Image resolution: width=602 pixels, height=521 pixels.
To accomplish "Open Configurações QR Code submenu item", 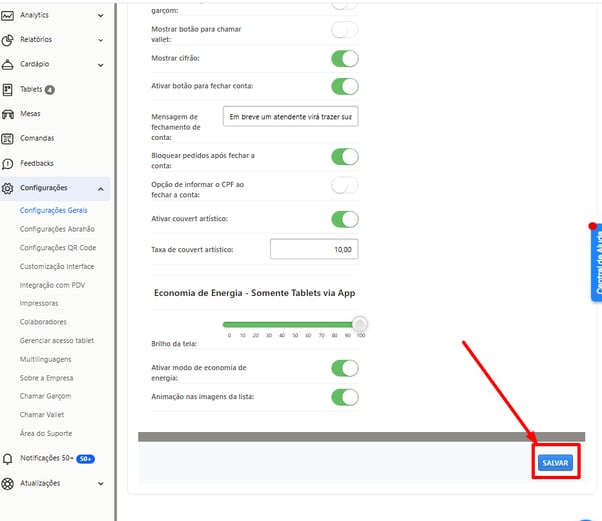I will coord(58,247).
